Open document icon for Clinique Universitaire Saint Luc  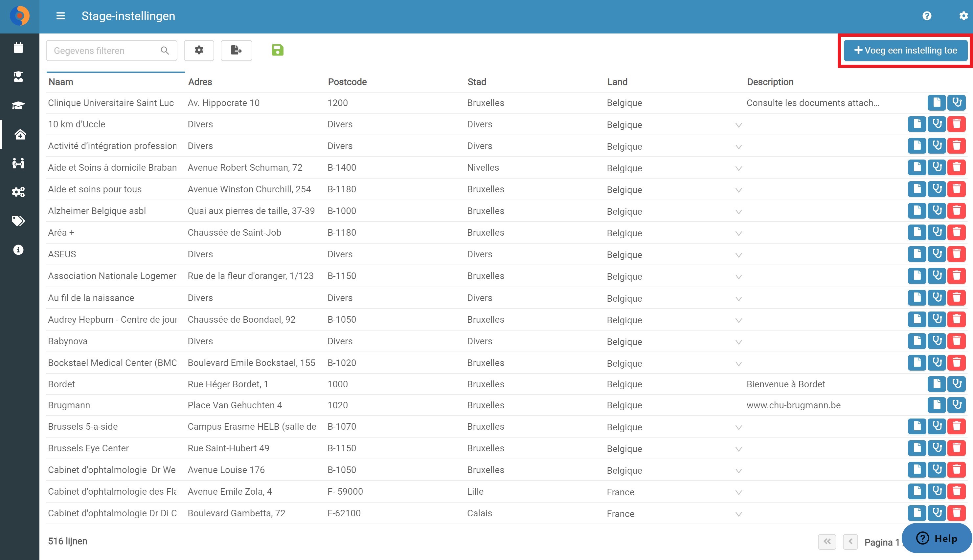point(937,102)
